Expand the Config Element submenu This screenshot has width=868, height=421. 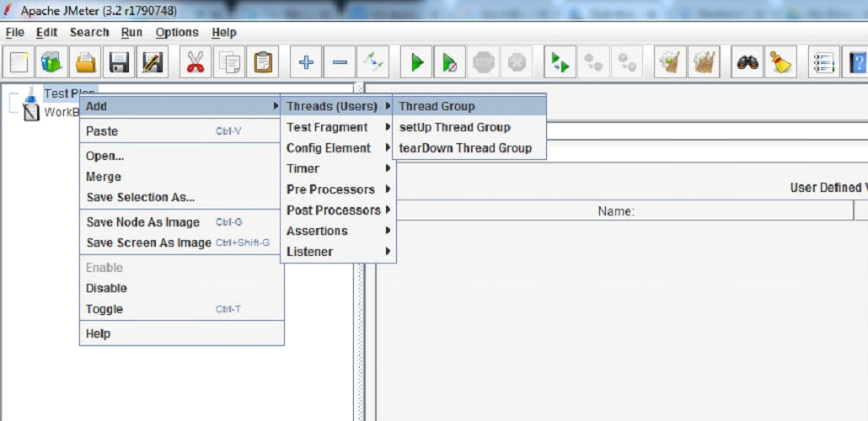click(x=338, y=148)
